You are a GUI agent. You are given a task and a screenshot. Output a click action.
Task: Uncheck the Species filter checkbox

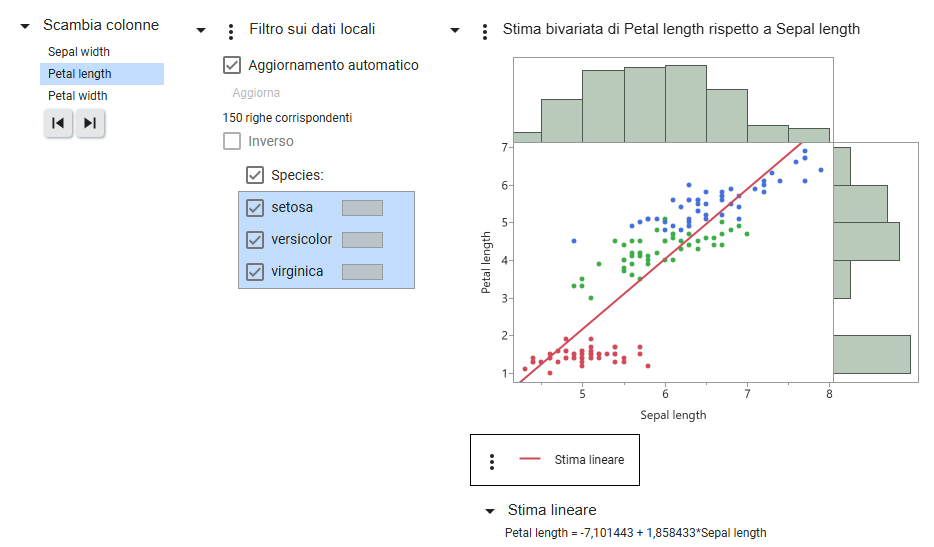(x=255, y=175)
